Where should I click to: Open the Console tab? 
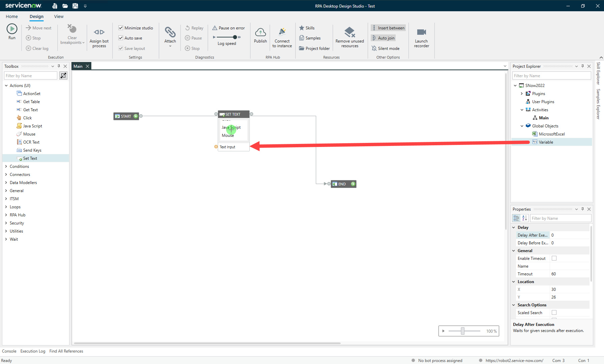coord(9,351)
